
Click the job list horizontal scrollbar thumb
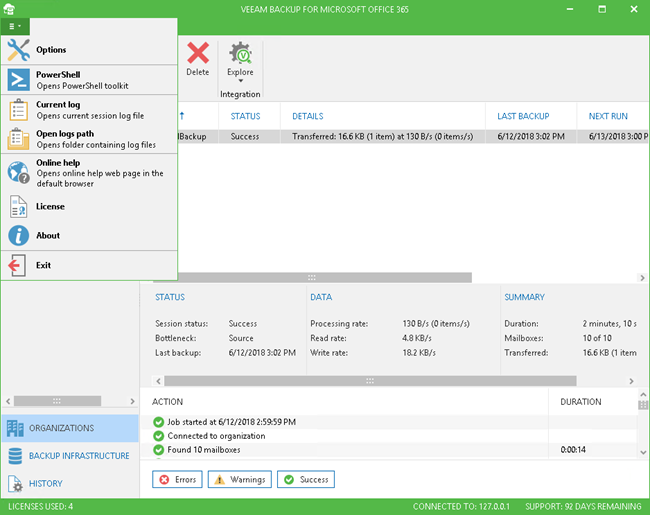coord(312,277)
